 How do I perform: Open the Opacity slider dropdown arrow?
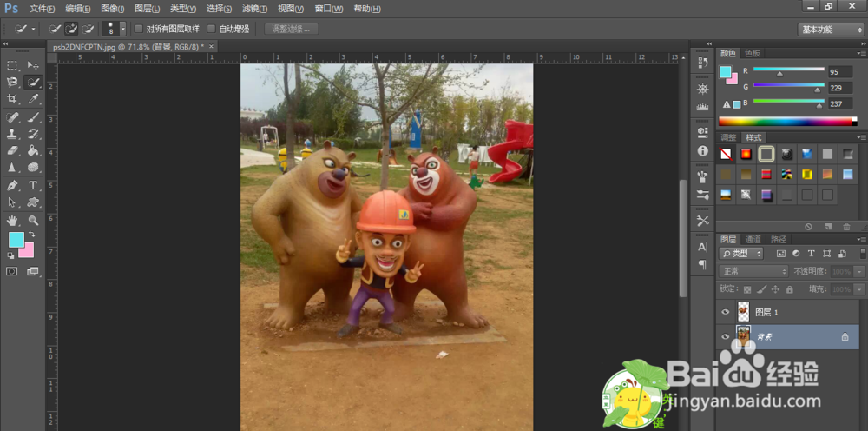(x=859, y=271)
